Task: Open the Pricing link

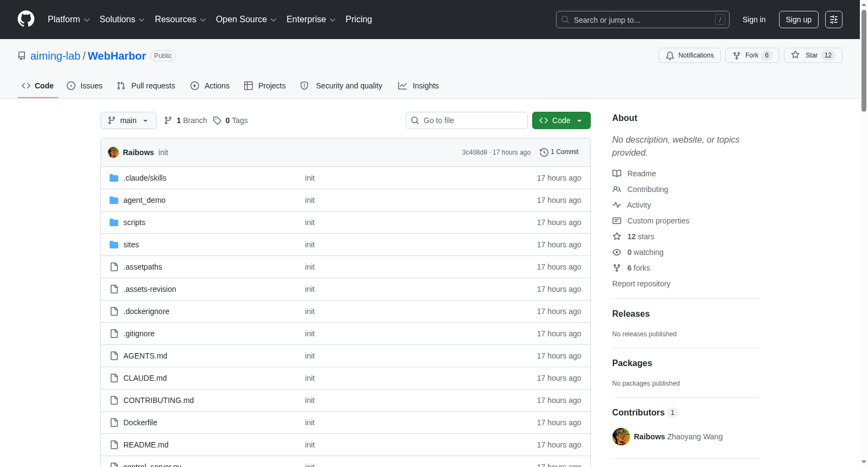Action: click(359, 20)
